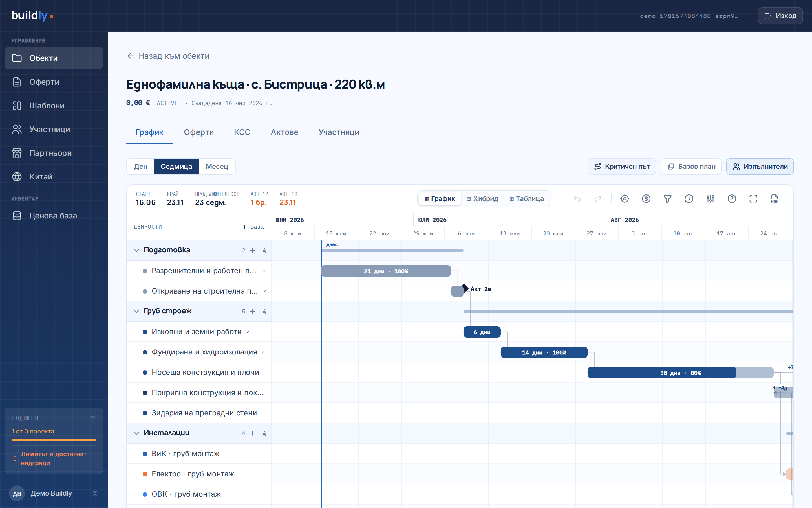Viewport: 812px width, 508px height.
Task: Add a new фаза
Action: [253, 227]
